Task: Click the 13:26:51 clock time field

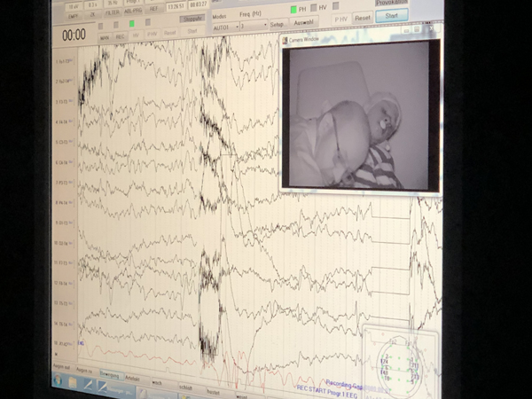Action: pos(176,7)
